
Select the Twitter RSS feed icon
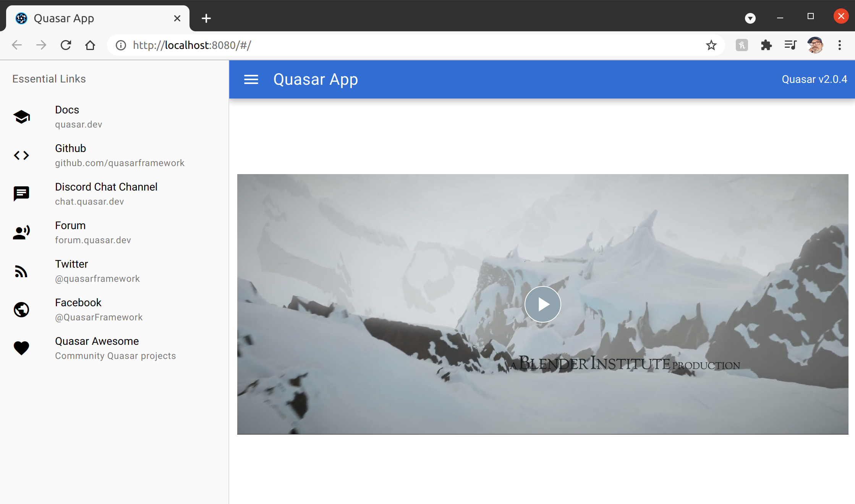21,271
